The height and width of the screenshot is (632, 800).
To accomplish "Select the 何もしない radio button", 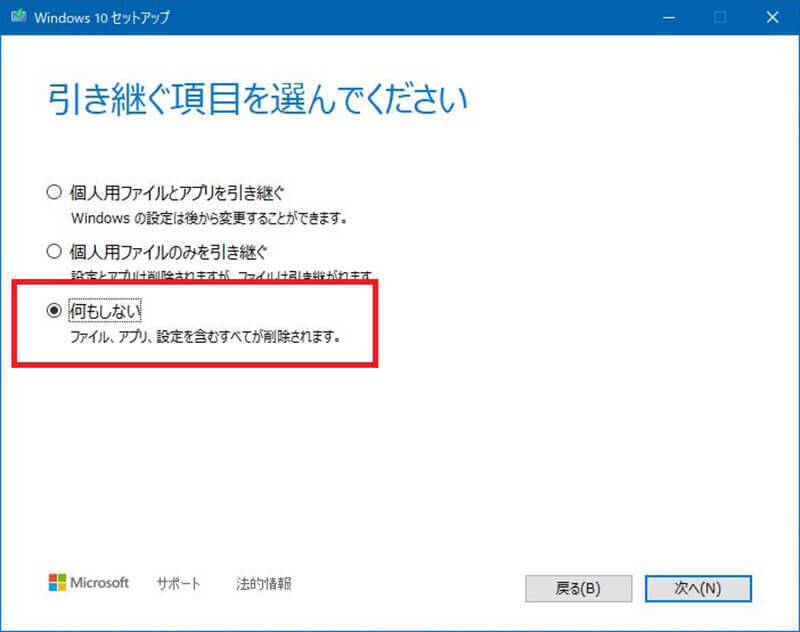I will [x=54, y=310].
